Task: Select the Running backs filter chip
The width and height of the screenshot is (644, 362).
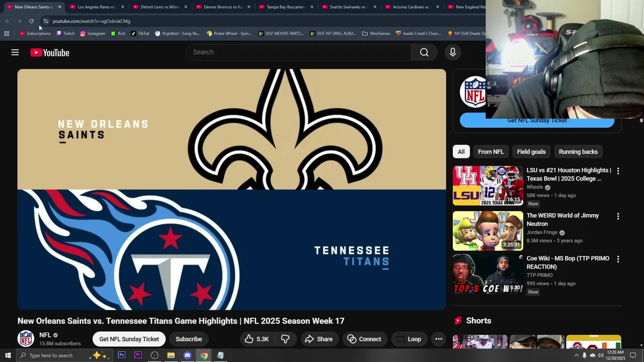Action: click(x=578, y=152)
